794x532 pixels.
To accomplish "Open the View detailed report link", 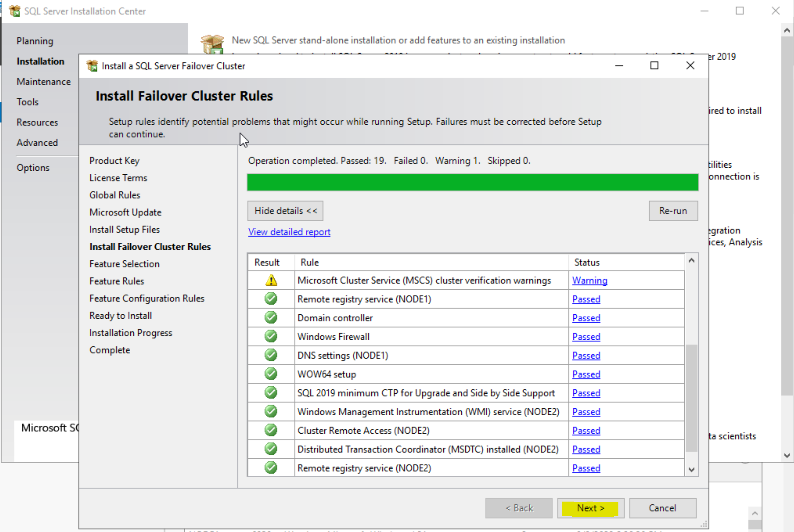I will (x=289, y=232).
